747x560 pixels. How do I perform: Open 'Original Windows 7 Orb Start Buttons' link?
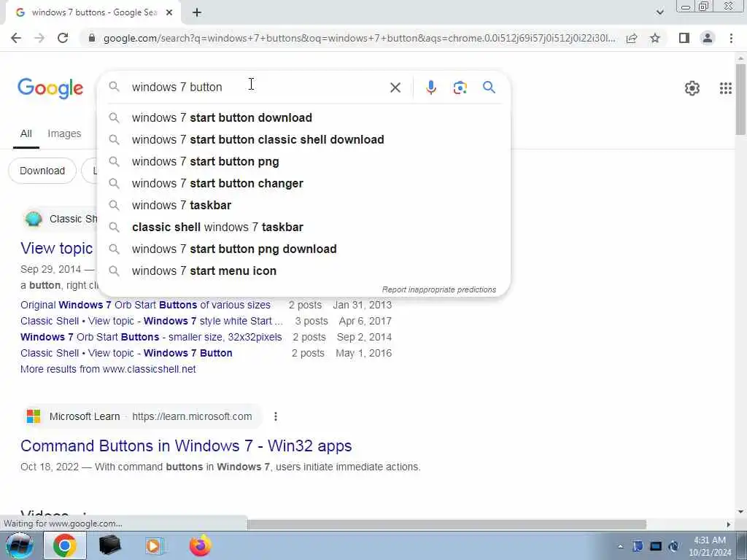tap(145, 305)
